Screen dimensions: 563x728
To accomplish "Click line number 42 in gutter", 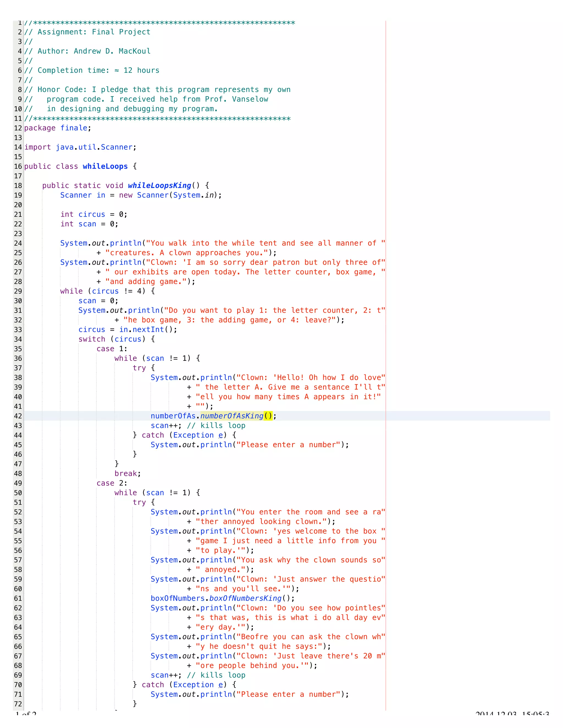I will (x=18, y=416).
